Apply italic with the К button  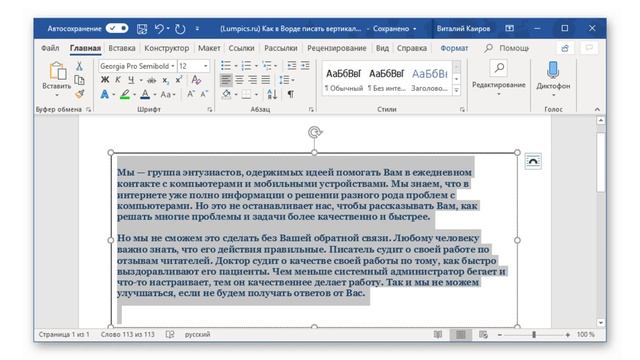click(x=118, y=80)
